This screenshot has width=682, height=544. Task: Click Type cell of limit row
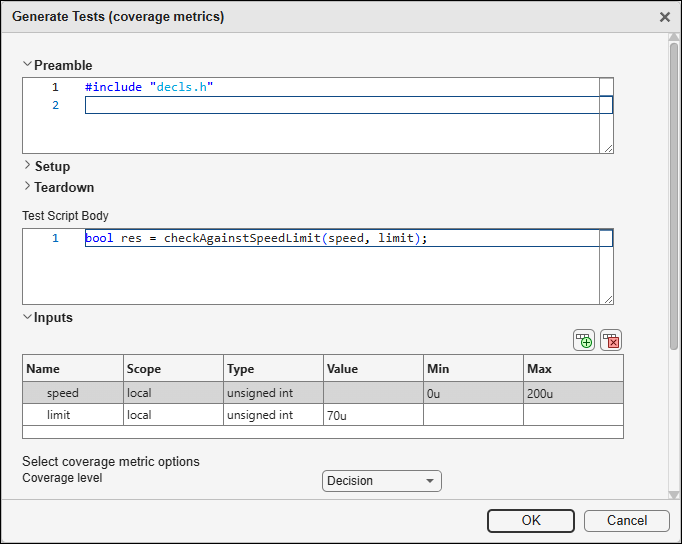(x=274, y=415)
